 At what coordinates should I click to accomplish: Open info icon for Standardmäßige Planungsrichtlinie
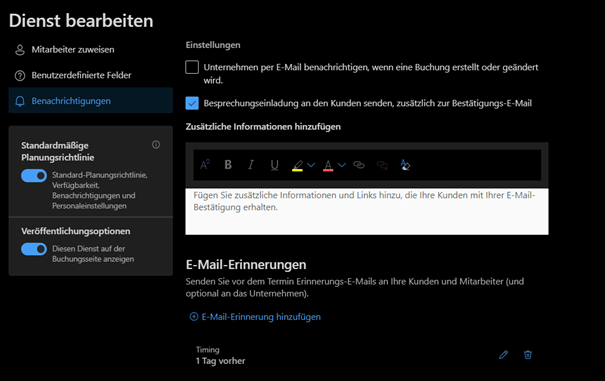pos(156,144)
